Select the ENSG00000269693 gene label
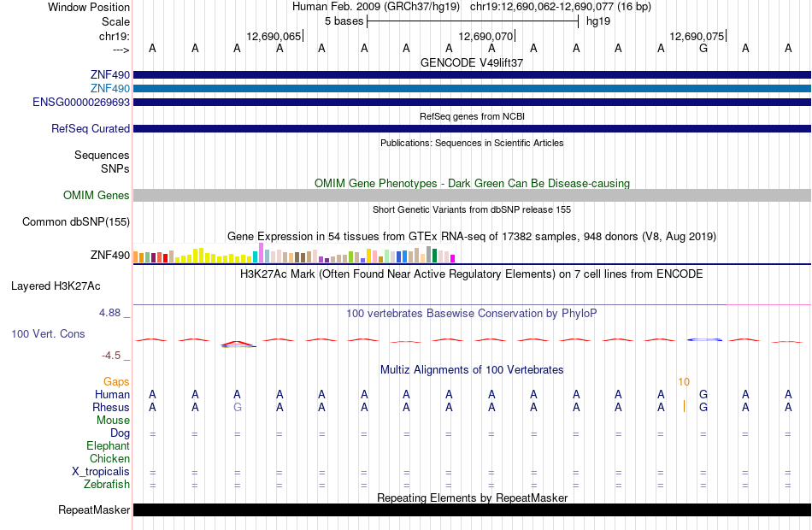This screenshot has width=812, height=530. 81,102
